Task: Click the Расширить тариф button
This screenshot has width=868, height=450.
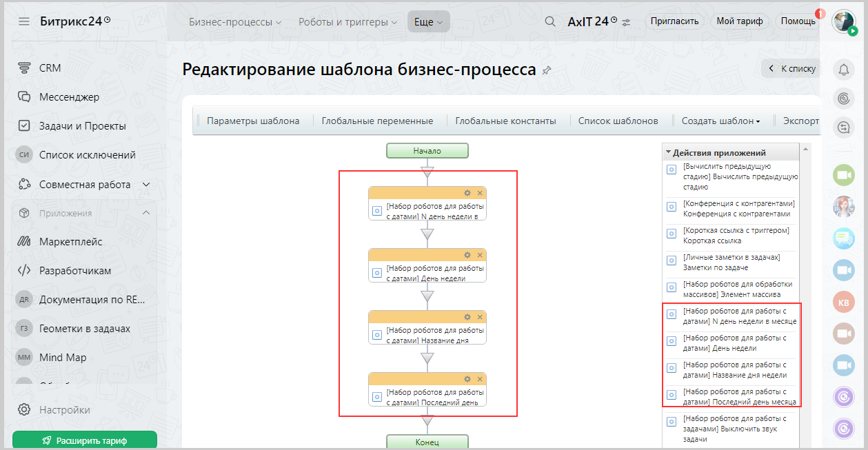Action: (85, 440)
